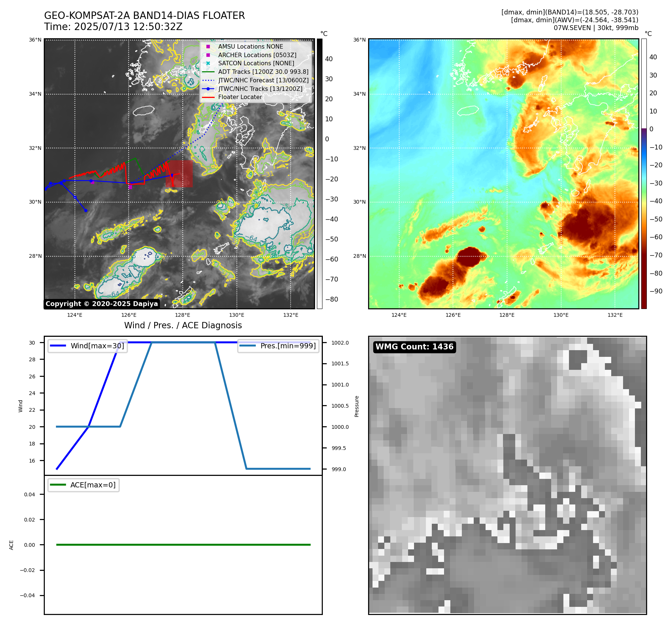Click the green ACE line in the lower chart
Screen dimensions: 672x628
(183, 545)
